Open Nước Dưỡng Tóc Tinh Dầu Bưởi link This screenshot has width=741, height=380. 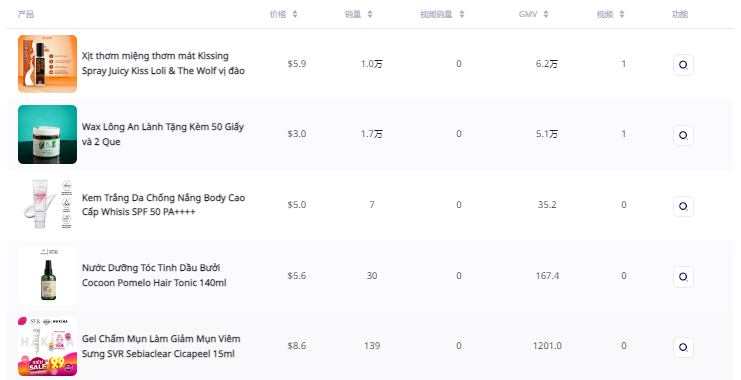[x=154, y=275]
